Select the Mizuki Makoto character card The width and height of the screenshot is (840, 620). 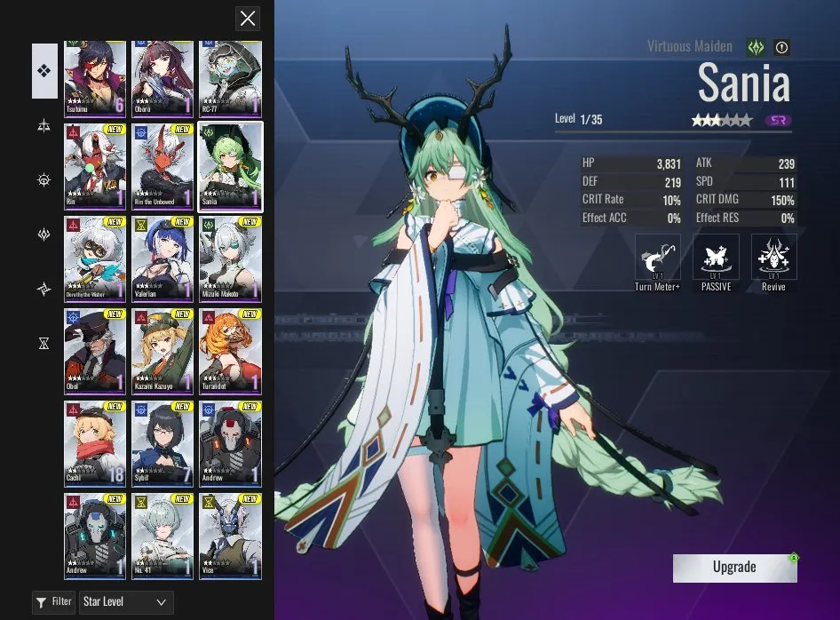230,259
